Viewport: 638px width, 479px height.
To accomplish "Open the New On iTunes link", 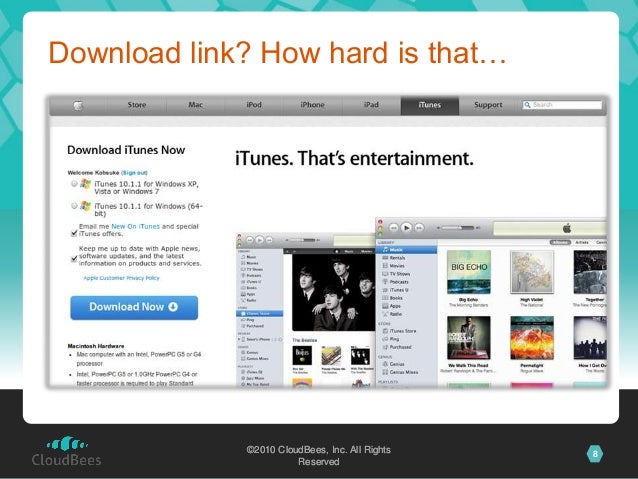I will [x=135, y=226].
